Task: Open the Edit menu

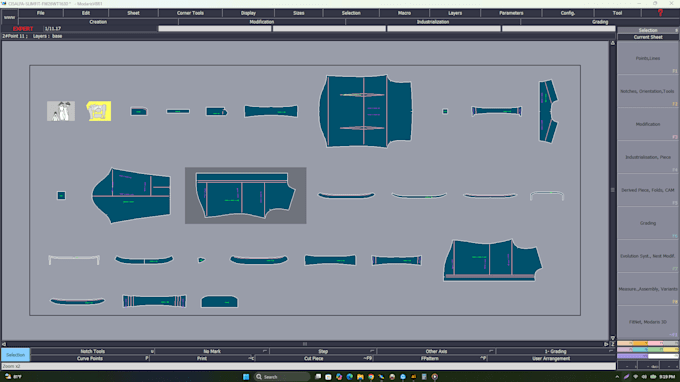Action: (x=86, y=13)
